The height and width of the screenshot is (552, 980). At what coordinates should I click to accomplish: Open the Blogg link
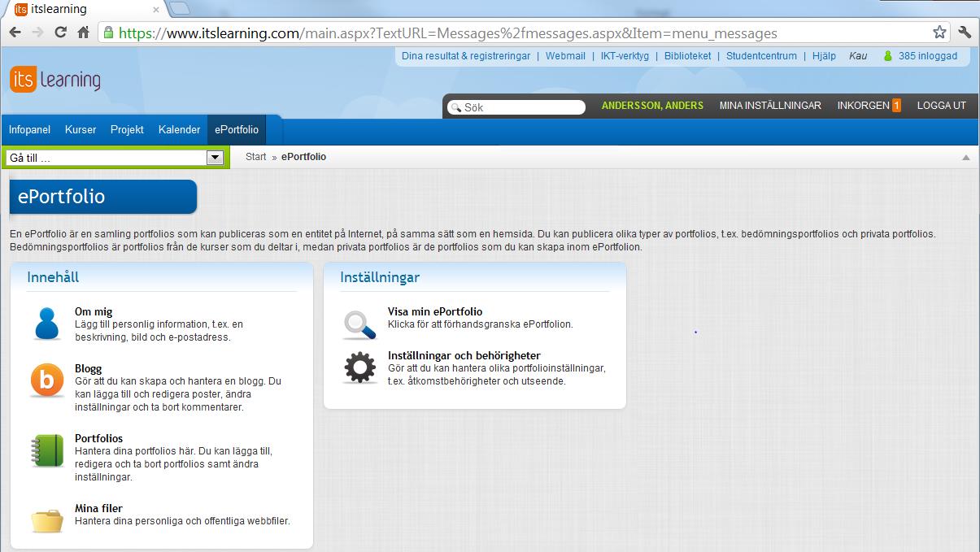89,368
